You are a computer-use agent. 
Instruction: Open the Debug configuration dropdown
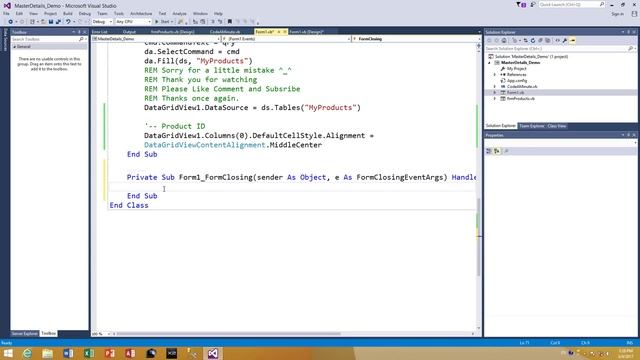(x=102, y=22)
